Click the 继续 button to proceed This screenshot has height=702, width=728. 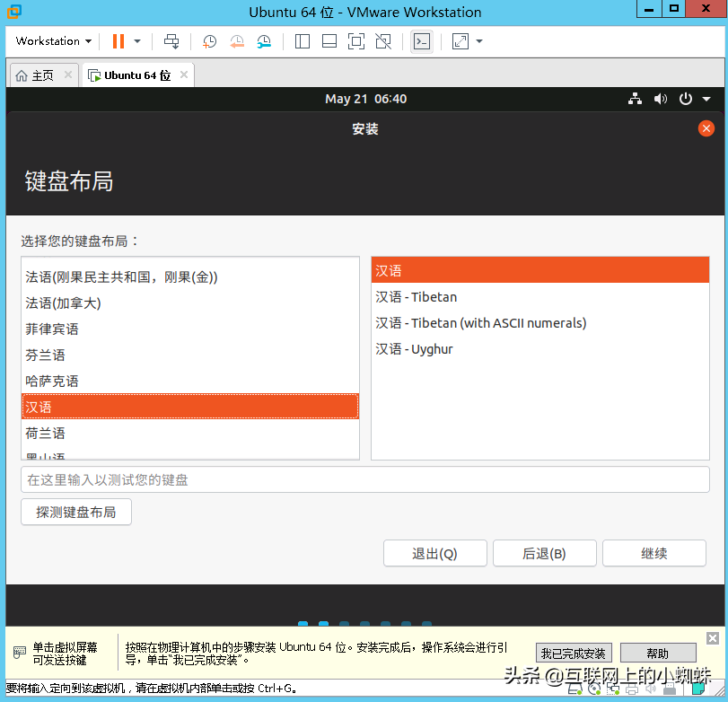click(653, 553)
